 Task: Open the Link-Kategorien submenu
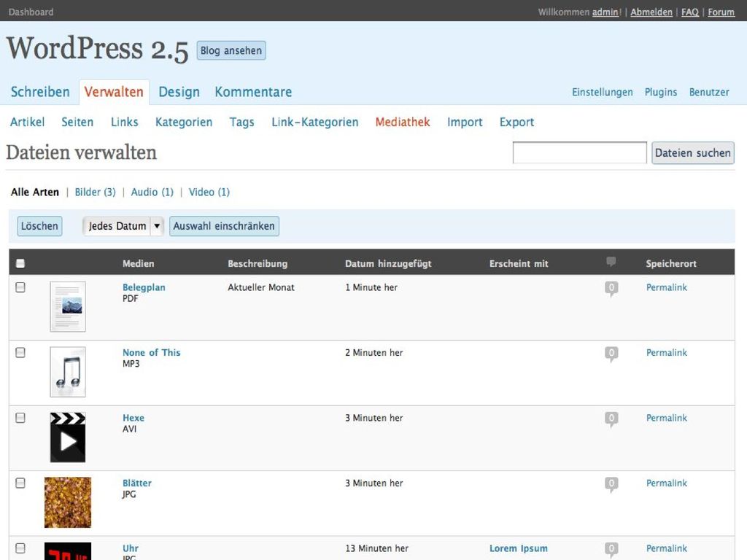[315, 122]
